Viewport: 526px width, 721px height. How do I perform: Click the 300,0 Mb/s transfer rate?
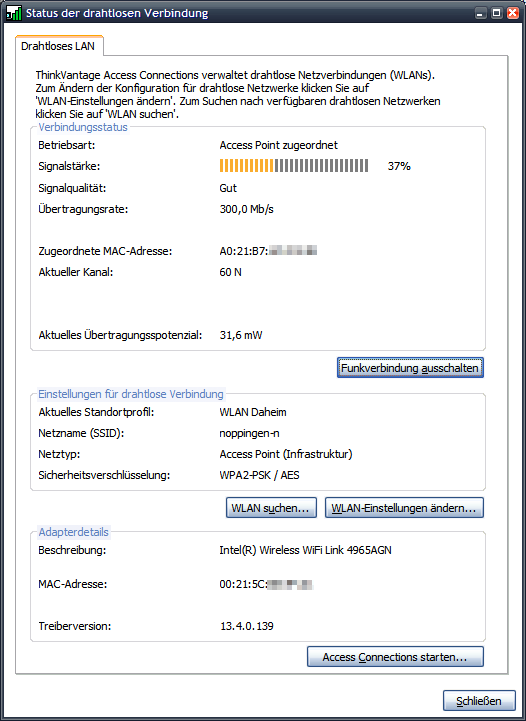click(x=246, y=210)
